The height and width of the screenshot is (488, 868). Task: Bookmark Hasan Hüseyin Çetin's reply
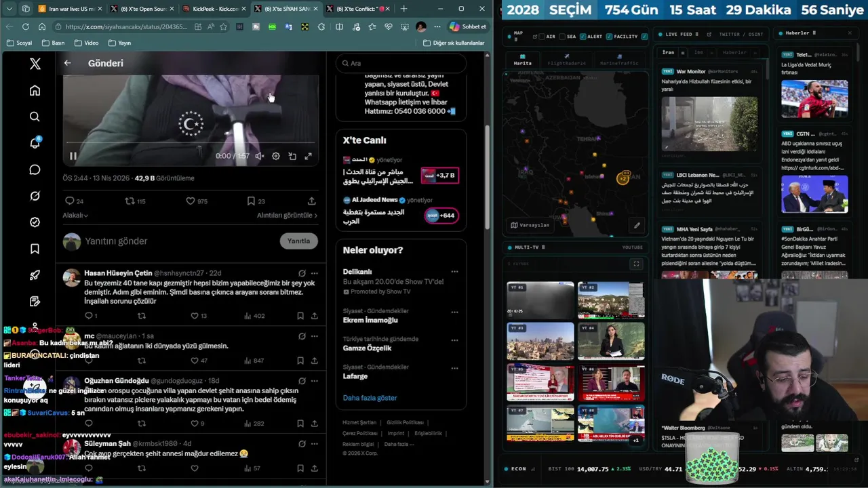pos(300,316)
